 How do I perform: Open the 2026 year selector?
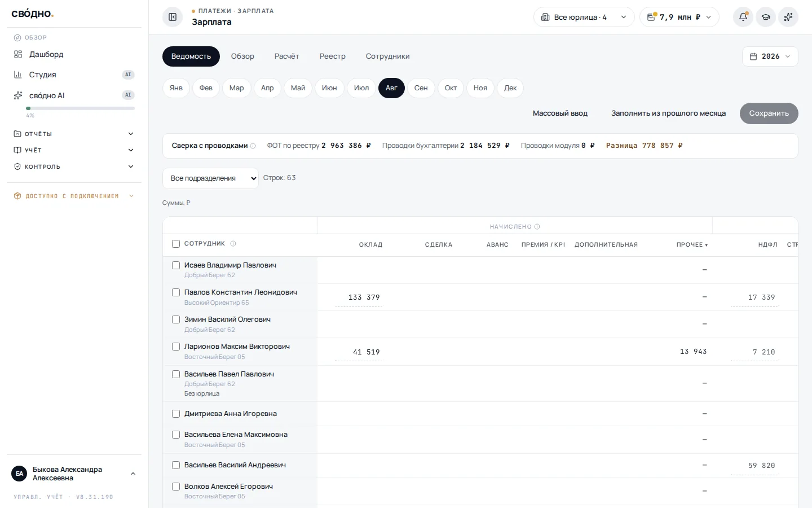pyautogui.click(x=770, y=56)
